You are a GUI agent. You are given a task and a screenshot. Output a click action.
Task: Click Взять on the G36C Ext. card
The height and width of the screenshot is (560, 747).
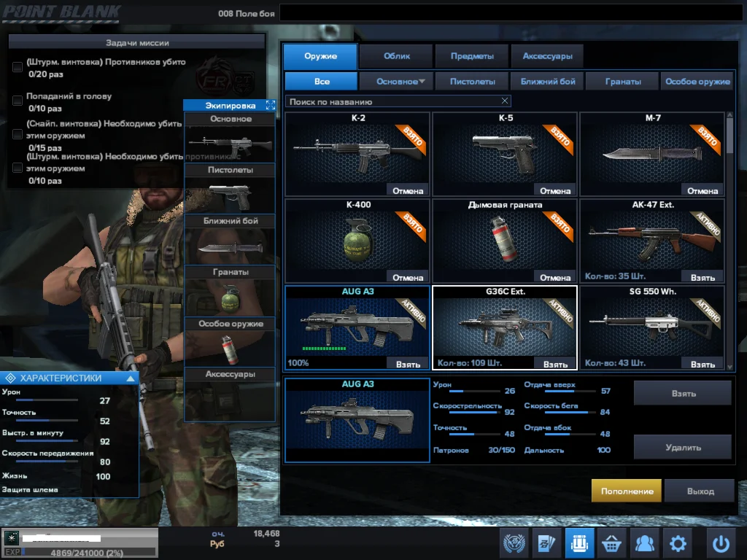pyautogui.click(x=555, y=365)
